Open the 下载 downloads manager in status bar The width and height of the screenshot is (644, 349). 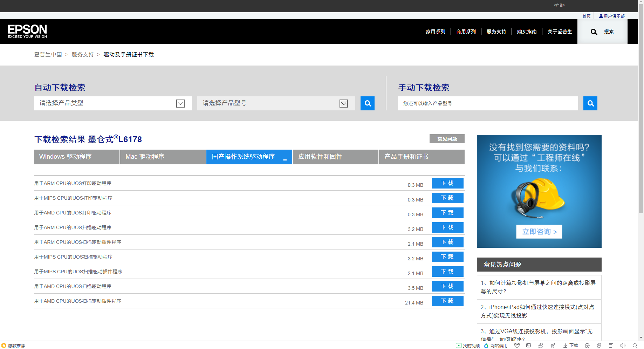tap(570, 345)
